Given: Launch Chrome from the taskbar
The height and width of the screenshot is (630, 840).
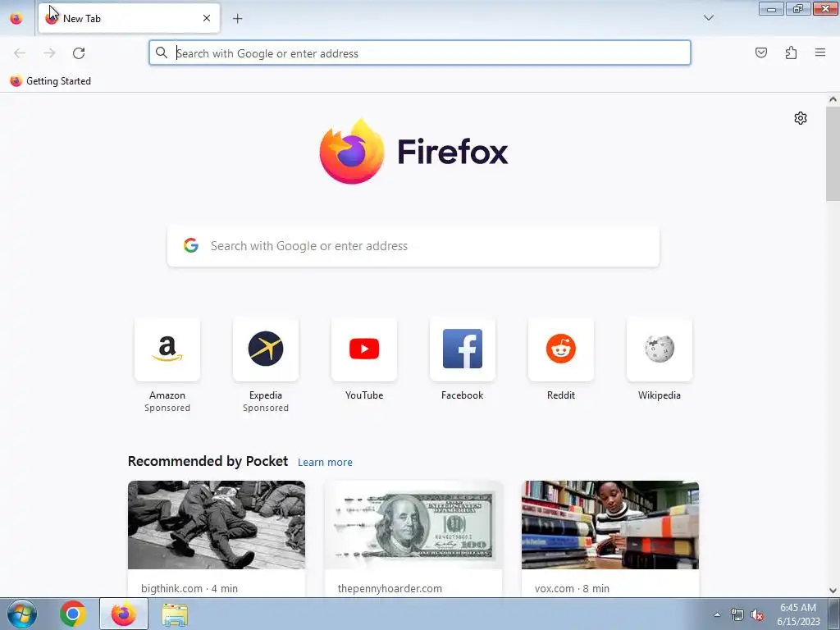Looking at the screenshot, I should pyautogui.click(x=73, y=614).
